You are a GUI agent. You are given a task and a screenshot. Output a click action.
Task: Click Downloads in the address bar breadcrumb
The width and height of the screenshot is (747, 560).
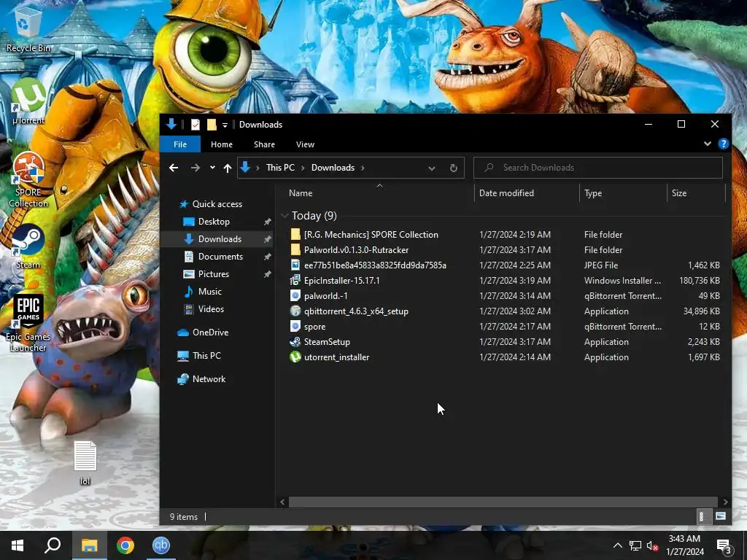click(333, 168)
